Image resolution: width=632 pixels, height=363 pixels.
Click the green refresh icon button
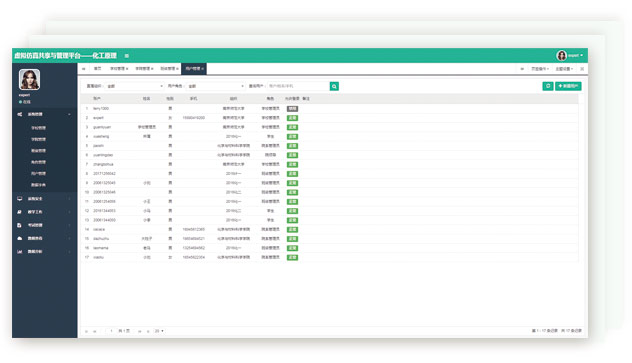coord(547,86)
